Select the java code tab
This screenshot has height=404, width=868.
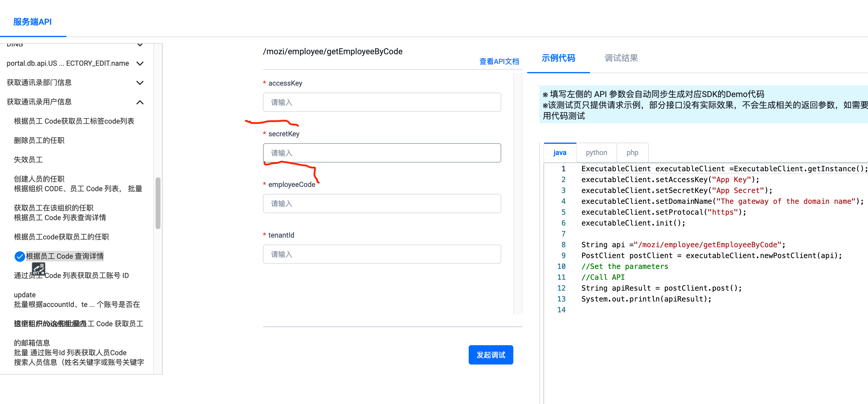560,153
